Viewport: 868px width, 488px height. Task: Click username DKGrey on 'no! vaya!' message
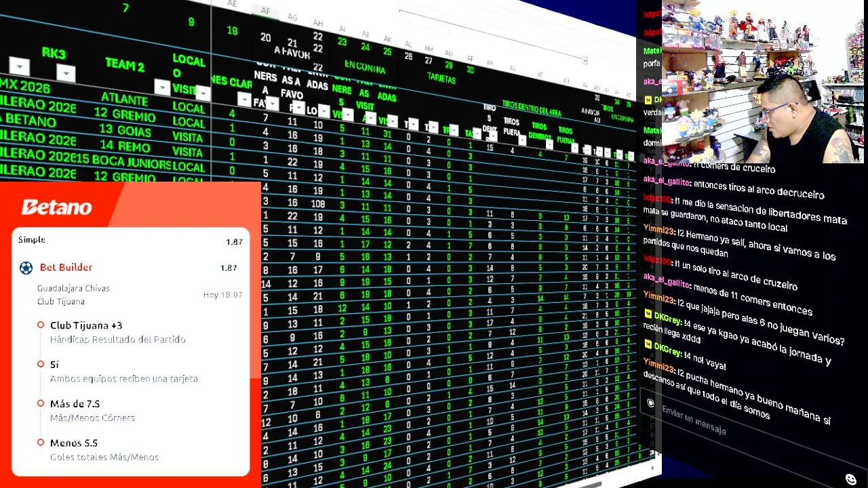(667, 350)
